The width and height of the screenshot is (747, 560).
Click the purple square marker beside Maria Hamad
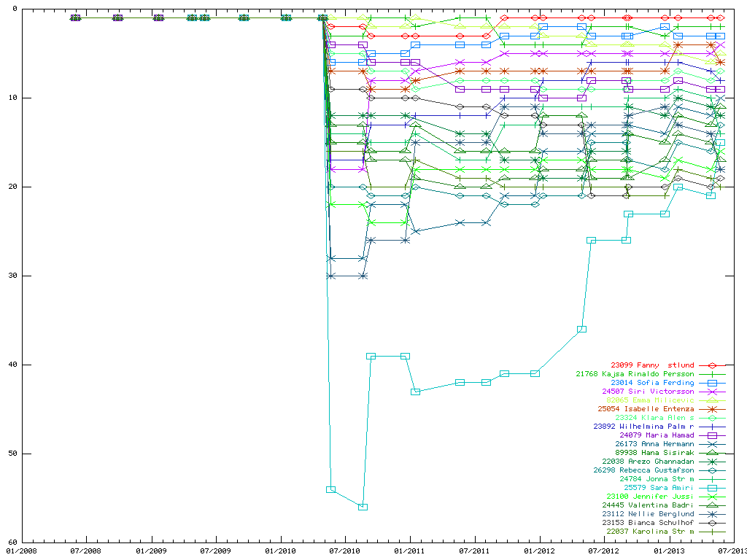[x=713, y=435]
